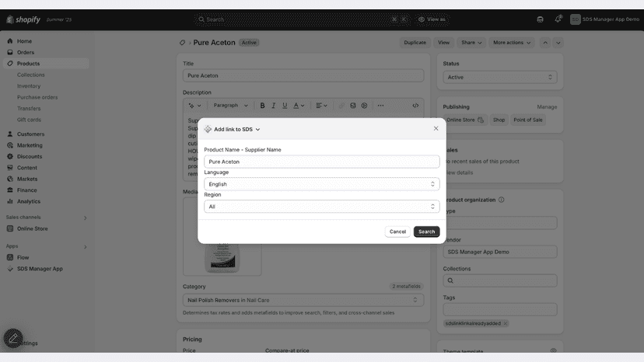Click the SDS Manager App icon in sidebar
Image resolution: width=644 pixels, height=362 pixels.
click(x=10, y=269)
